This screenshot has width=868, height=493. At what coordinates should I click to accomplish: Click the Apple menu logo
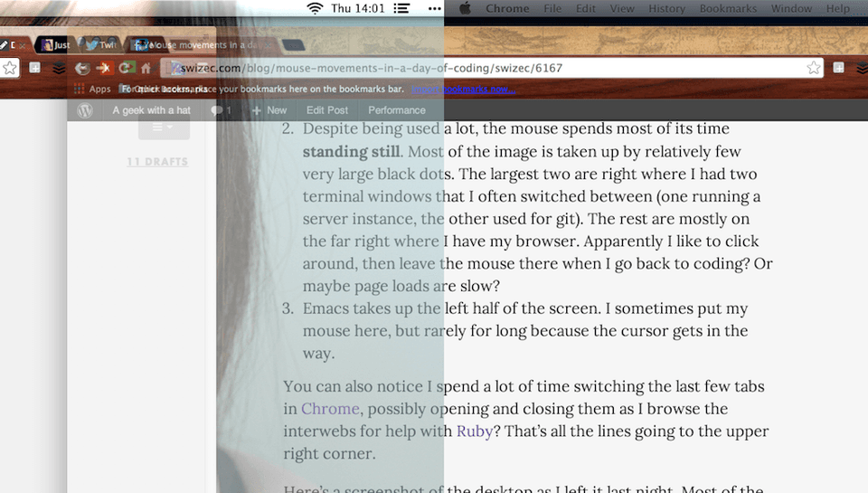pyautogui.click(x=465, y=8)
